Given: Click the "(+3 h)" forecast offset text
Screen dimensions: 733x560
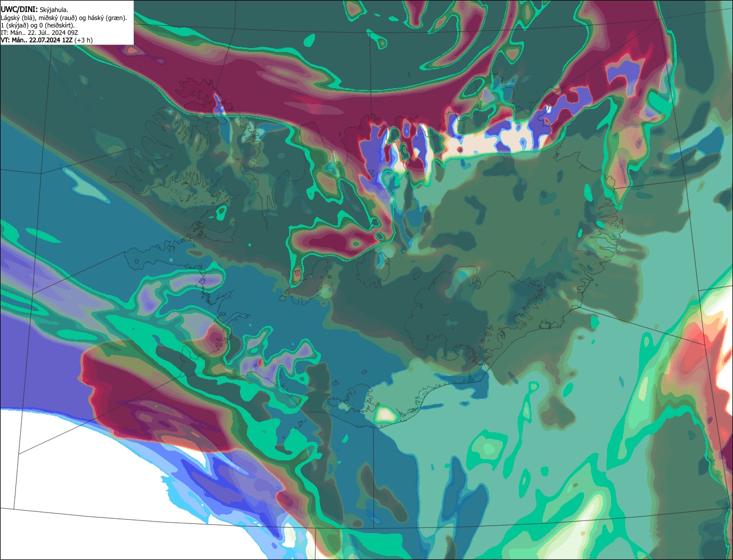Looking at the screenshot, I should [84, 40].
